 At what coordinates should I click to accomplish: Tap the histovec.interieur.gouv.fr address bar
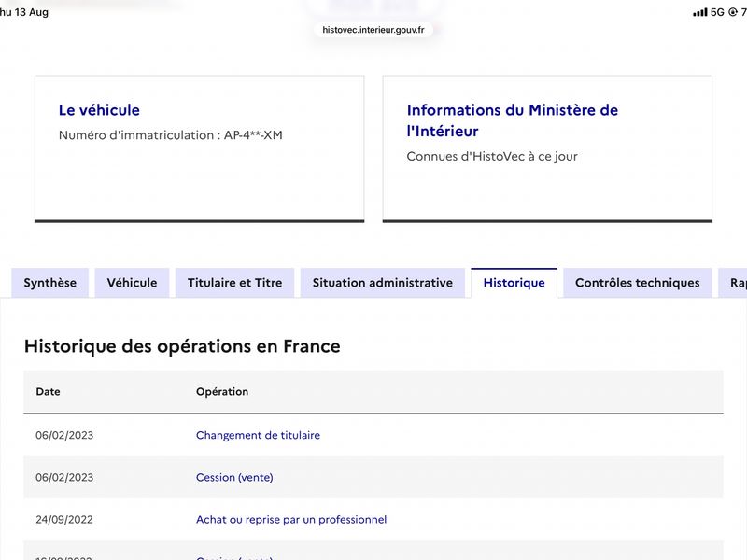coord(373,30)
